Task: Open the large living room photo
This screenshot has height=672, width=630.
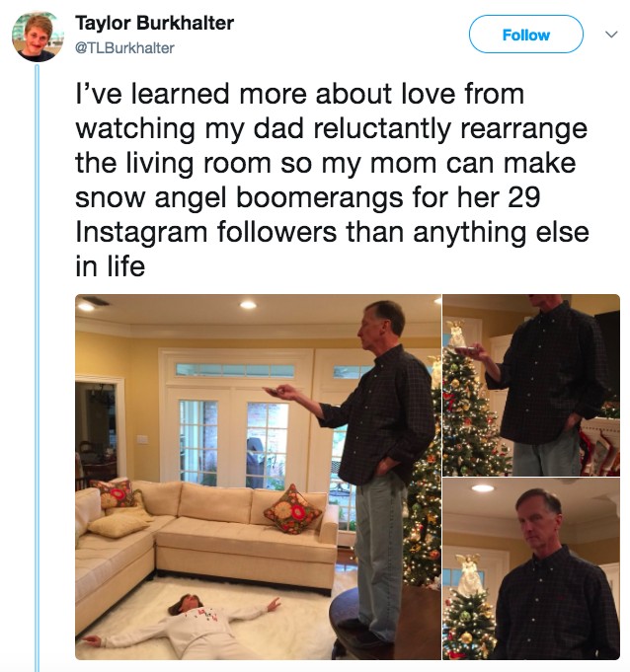Action: pos(257,476)
